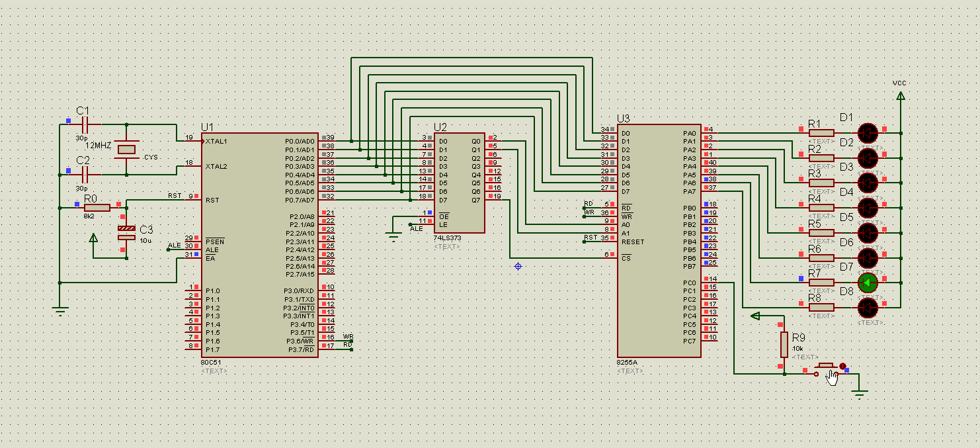Click LED D1 symbol

[x=867, y=133]
